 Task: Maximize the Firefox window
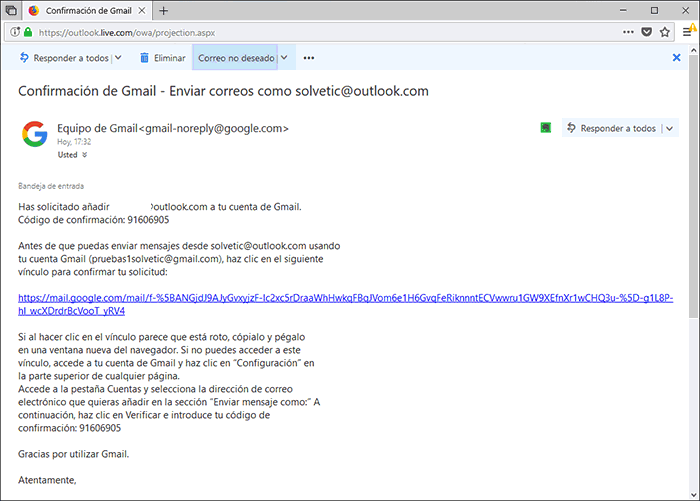[x=654, y=10]
